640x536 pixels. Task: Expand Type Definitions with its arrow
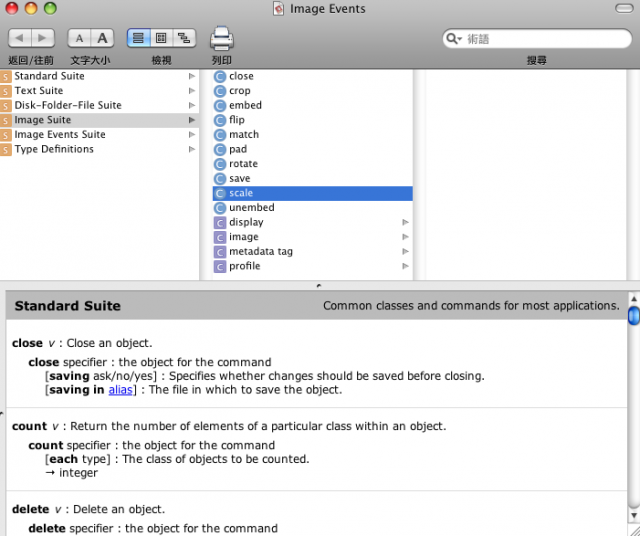click(x=191, y=149)
